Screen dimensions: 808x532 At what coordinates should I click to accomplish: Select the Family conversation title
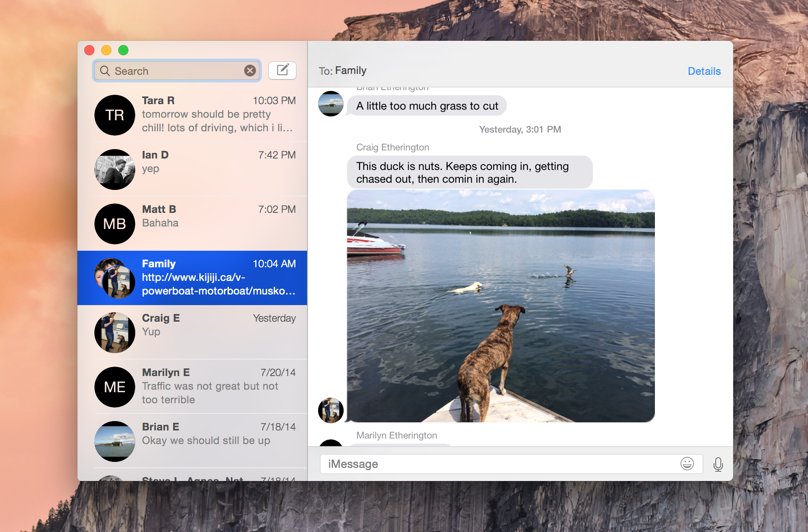tap(159, 263)
